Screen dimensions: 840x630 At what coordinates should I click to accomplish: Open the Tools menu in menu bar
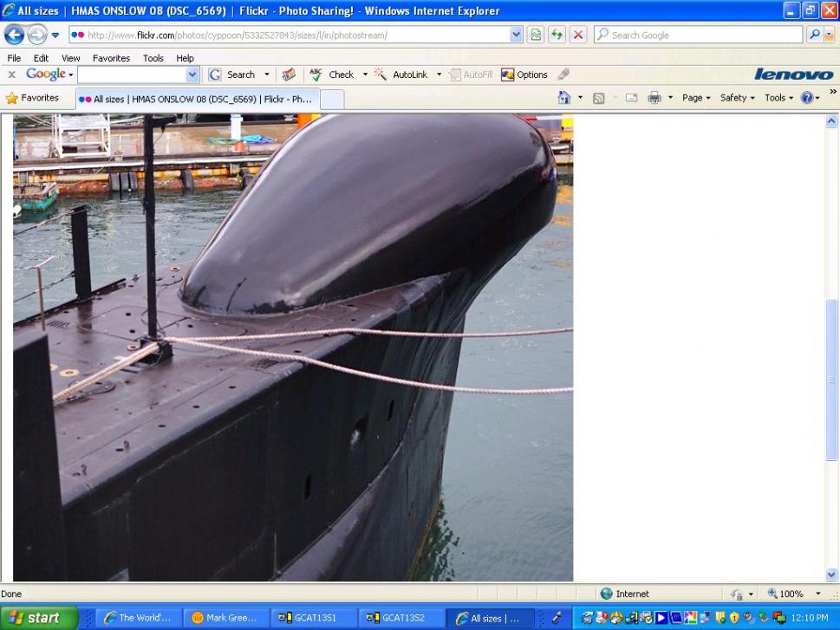(x=153, y=58)
